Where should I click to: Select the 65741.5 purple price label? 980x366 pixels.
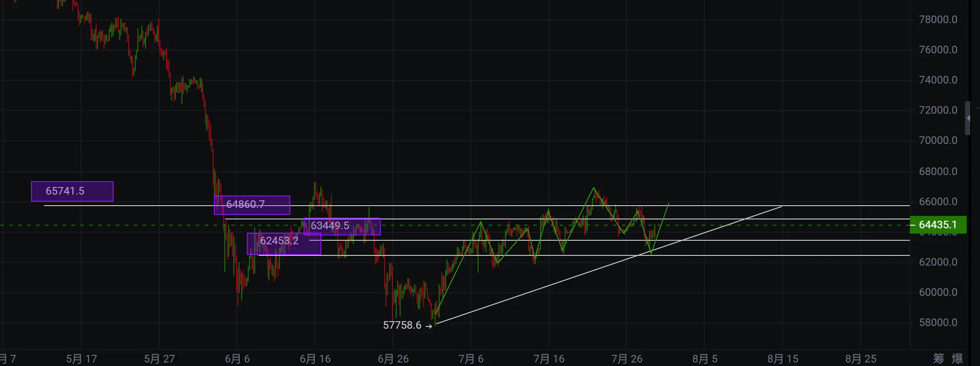coord(72,191)
